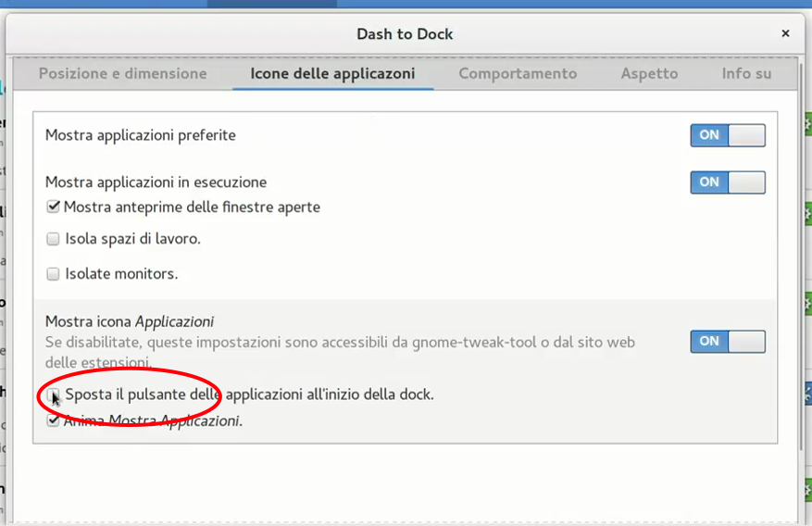Click the Dash to Dock window title
812x526 pixels.
pos(405,34)
